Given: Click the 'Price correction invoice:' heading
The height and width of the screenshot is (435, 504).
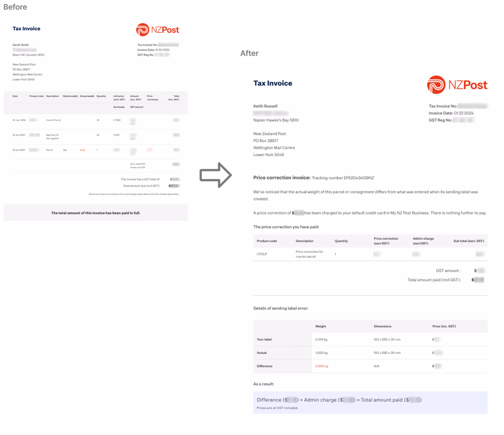Looking at the screenshot, I should 282,178.
